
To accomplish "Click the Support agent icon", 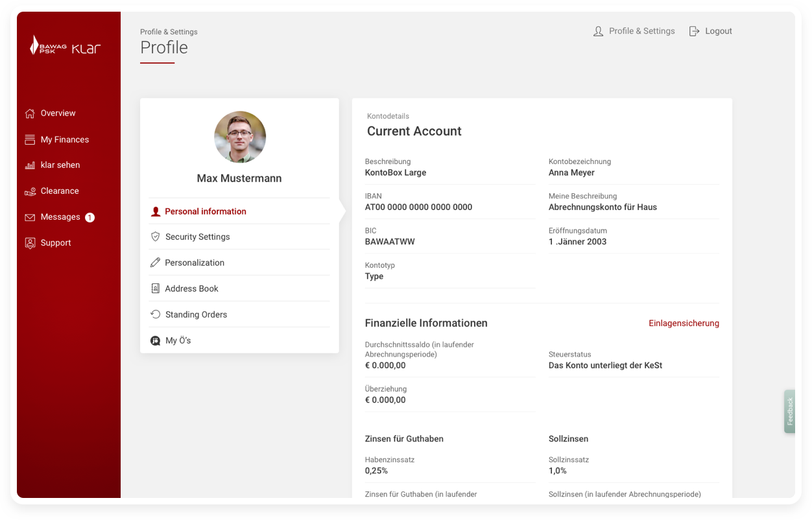I will pos(30,243).
